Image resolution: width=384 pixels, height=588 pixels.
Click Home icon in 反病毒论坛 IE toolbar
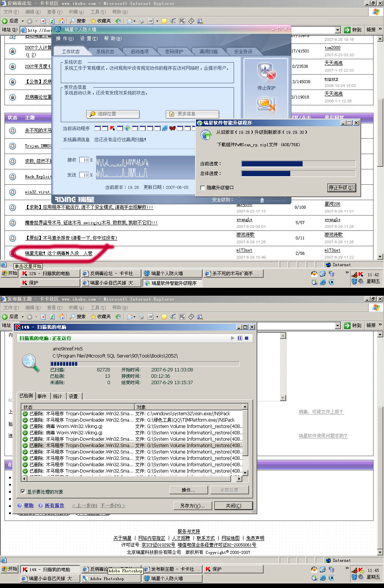(61, 21)
